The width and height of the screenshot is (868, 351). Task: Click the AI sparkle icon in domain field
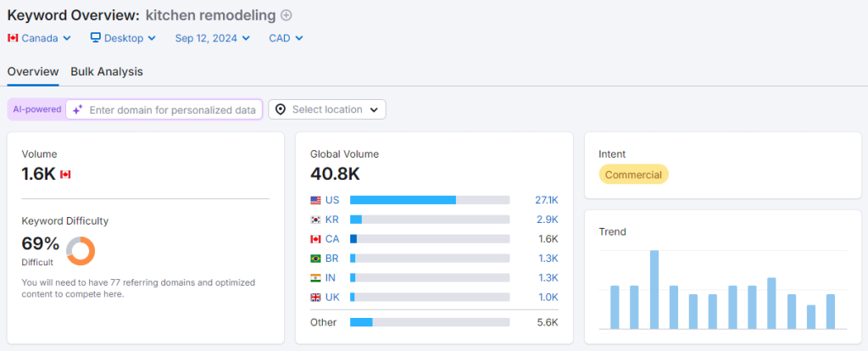click(77, 109)
